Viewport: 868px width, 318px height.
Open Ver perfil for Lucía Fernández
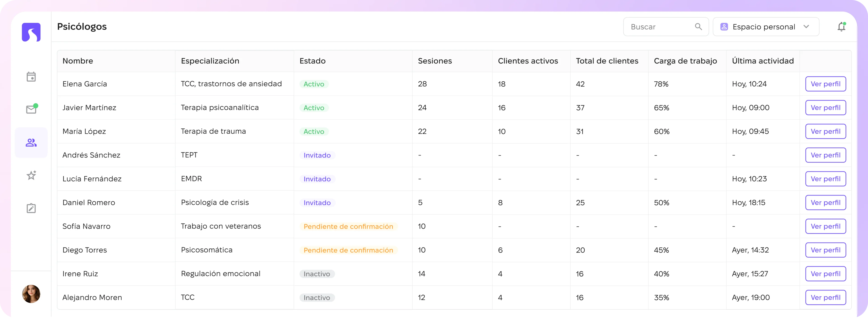[x=825, y=179]
